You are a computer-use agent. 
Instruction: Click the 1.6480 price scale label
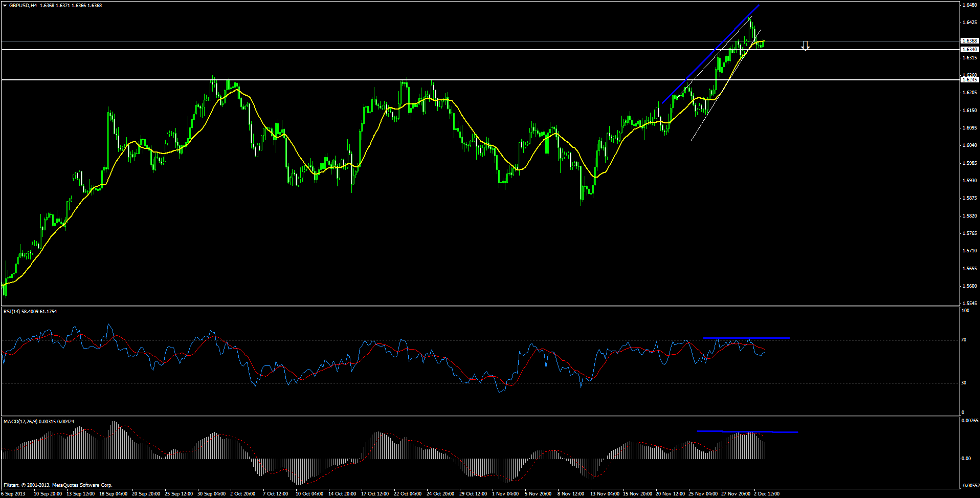click(970, 5)
